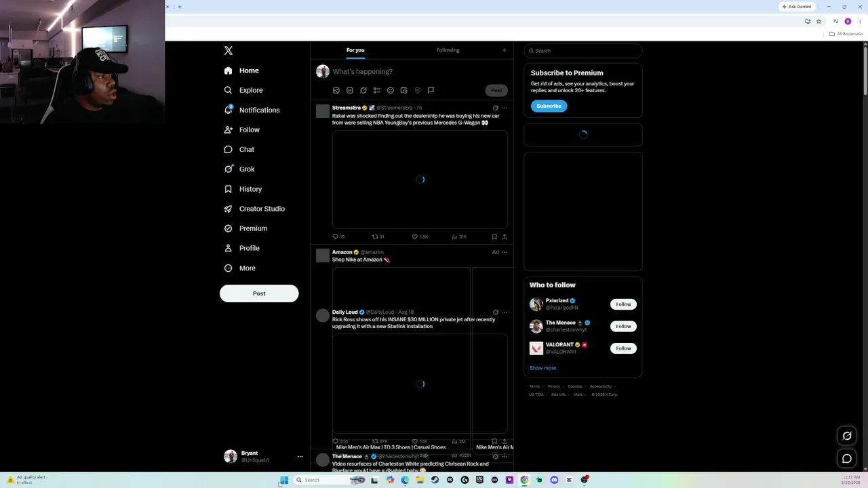The height and width of the screenshot is (488, 868).
Task: Open the floating Grok button
Action: [x=847, y=436]
